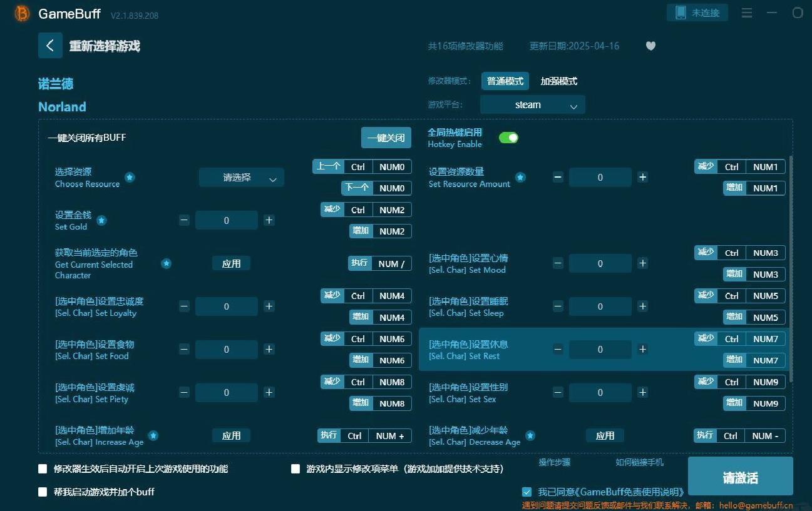Click plus for Set Mood
Viewport: 812px width, 511px height.
[642, 263]
